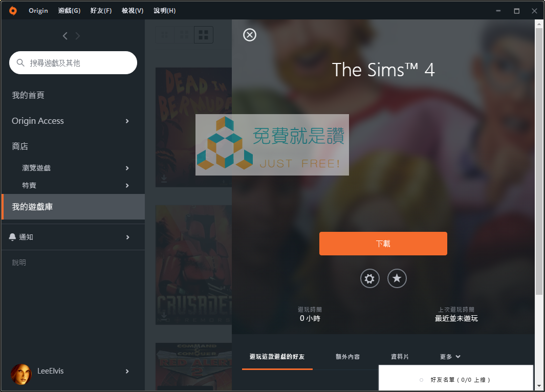Screen dimensions: 545x392
Task: Switch to medium grid view
Action: pyautogui.click(x=184, y=35)
